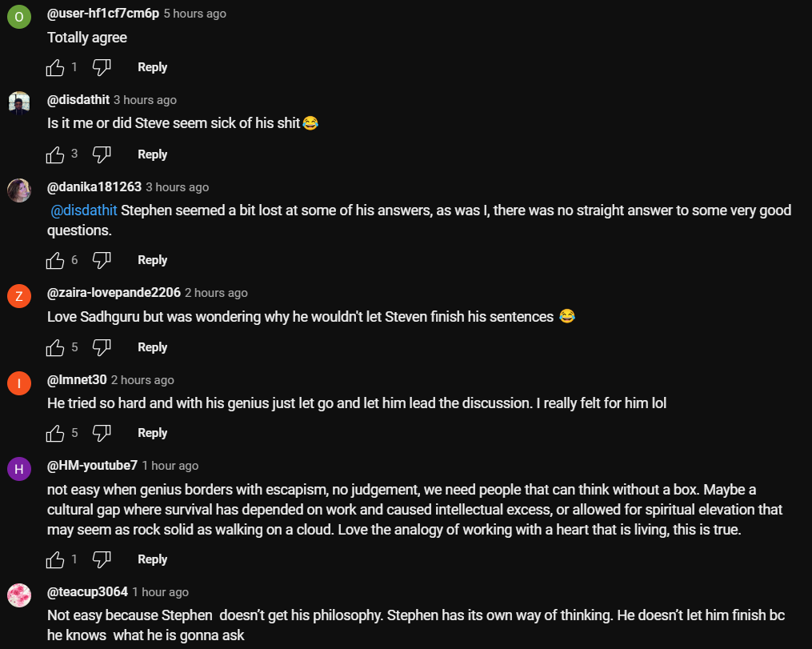
Task: Click @teacup3064's profile avatar
Action: (19, 596)
